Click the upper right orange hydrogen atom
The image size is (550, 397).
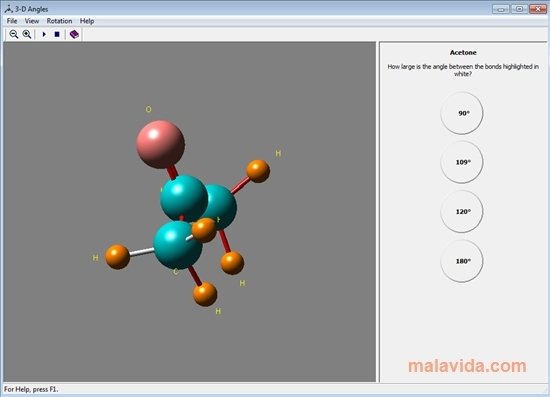(x=258, y=171)
